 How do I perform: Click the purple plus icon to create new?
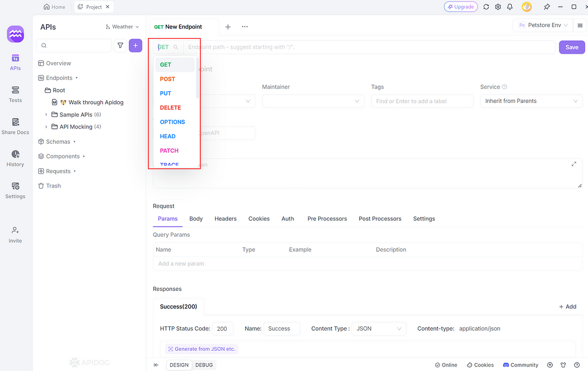pyautogui.click(x=135, y=45)
